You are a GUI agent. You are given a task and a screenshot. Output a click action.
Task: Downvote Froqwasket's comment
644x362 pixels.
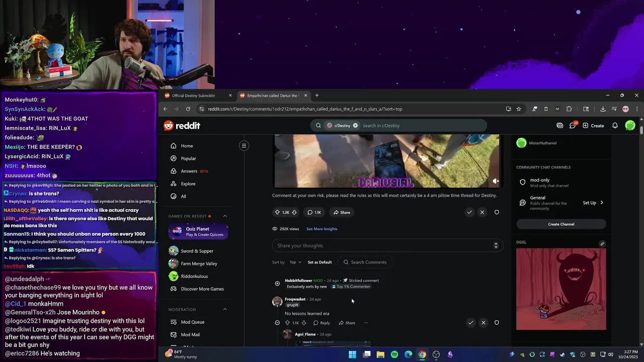[x=303, y=323]
